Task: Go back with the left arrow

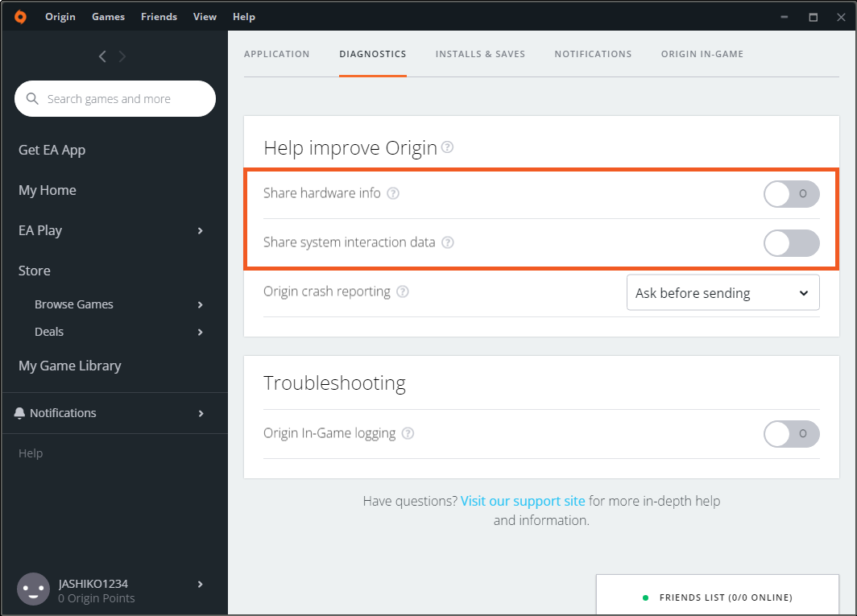Action: [102, 56]
